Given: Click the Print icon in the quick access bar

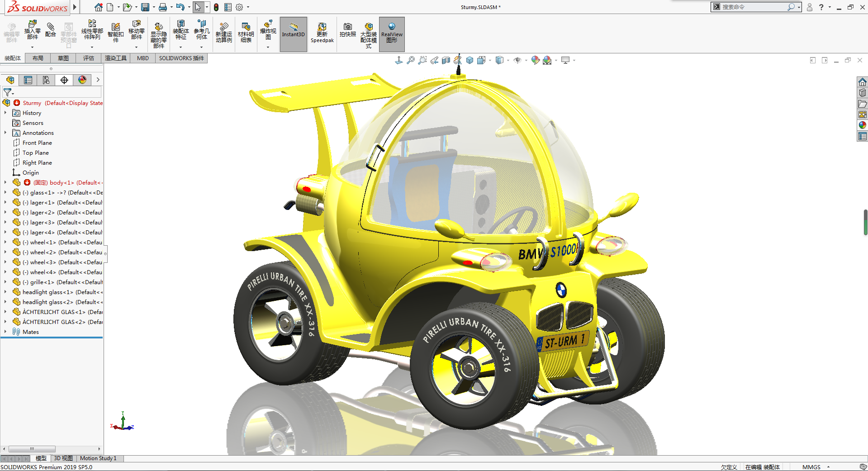Looking at the screenshot, I should (163, 7).
